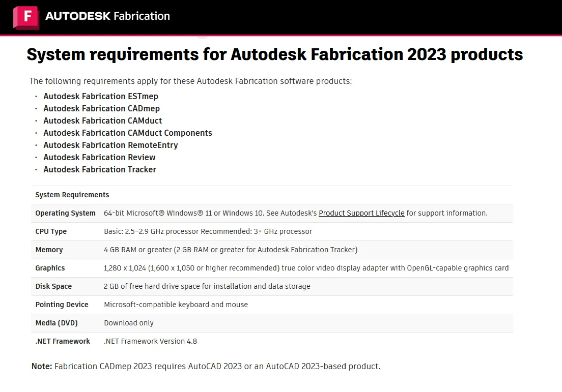Screen dimensions: 562x392
Task: Click the Memory row label
Action: [x=49, y=250]
